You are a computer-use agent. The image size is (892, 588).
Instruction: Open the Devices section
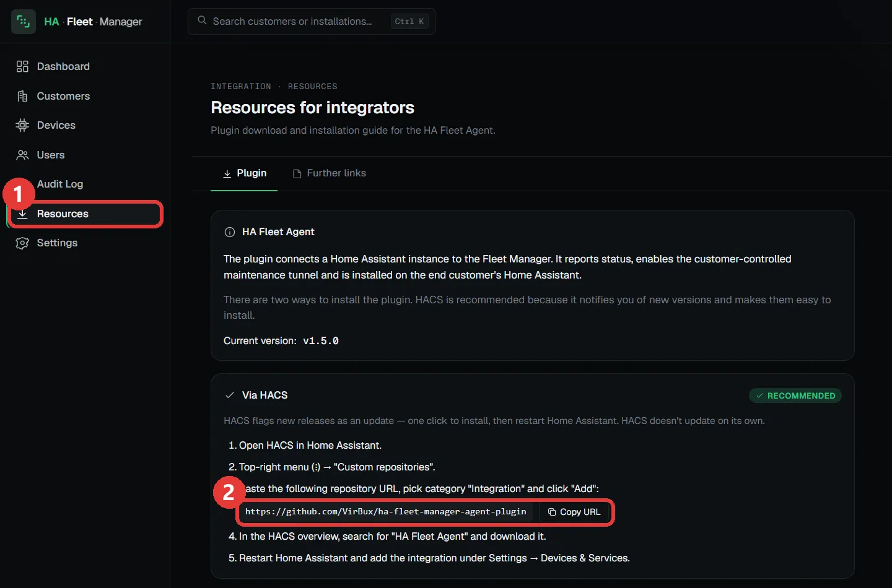(x=85, y=125)
